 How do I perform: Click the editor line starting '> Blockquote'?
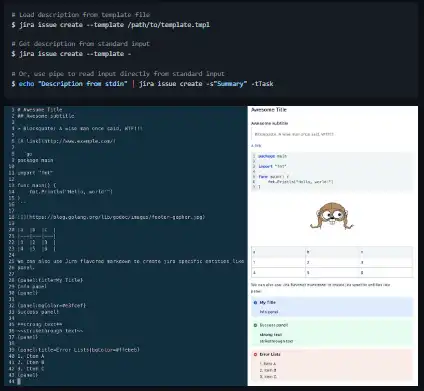point(80,129)
